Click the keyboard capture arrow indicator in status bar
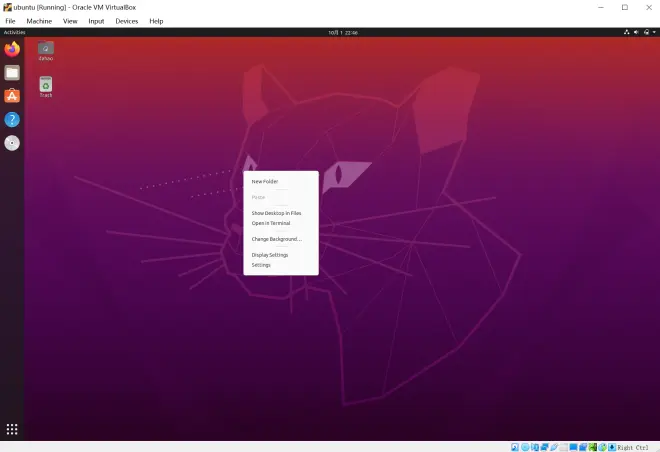660x452 pixels. pos(612,447)
